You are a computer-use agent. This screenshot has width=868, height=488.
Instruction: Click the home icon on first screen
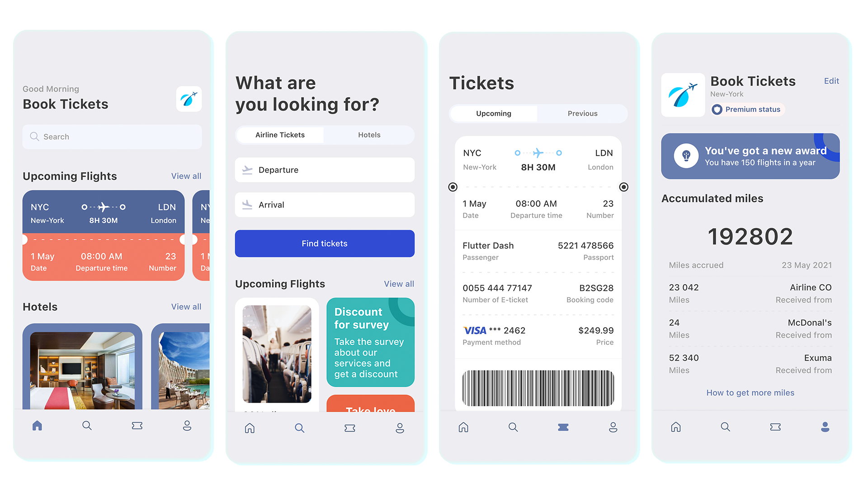(37, 427)
